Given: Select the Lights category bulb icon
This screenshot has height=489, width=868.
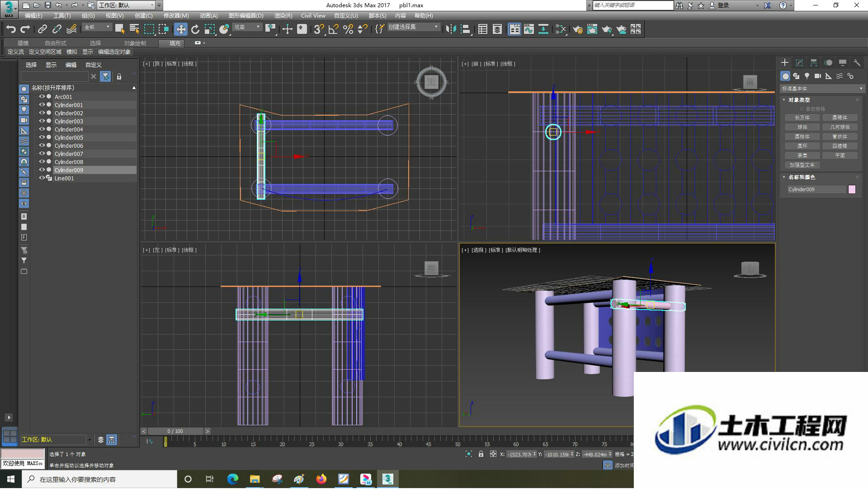Looking at the screenshot, I should pos(807,76).
